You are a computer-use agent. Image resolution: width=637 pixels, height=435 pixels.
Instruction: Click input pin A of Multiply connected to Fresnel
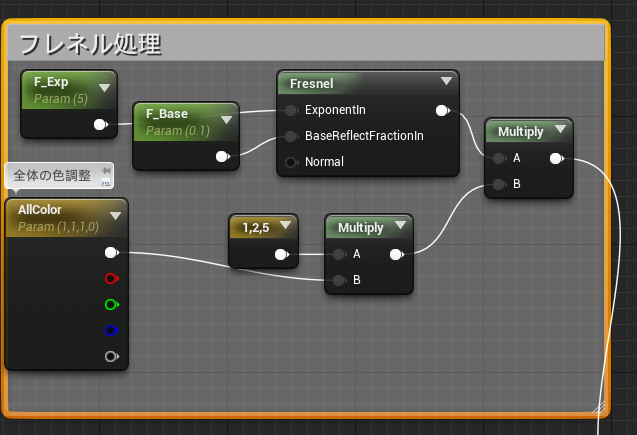pos(499,158)
